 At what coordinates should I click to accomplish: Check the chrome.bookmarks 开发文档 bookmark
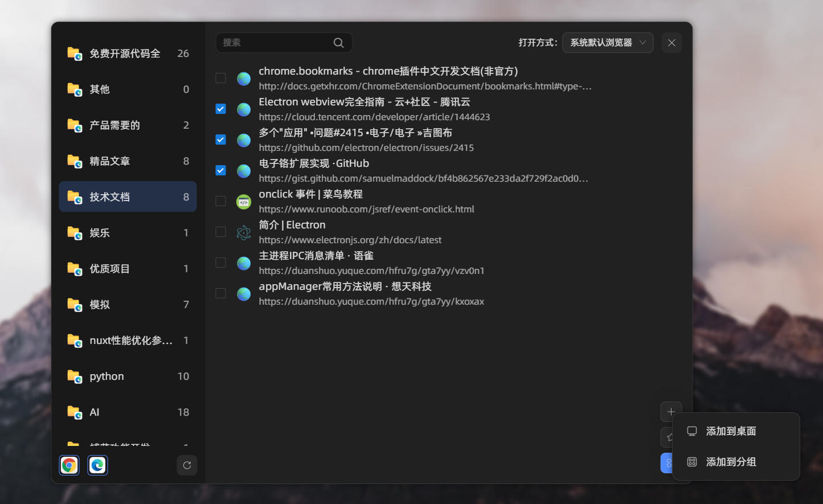coord(220,77)
